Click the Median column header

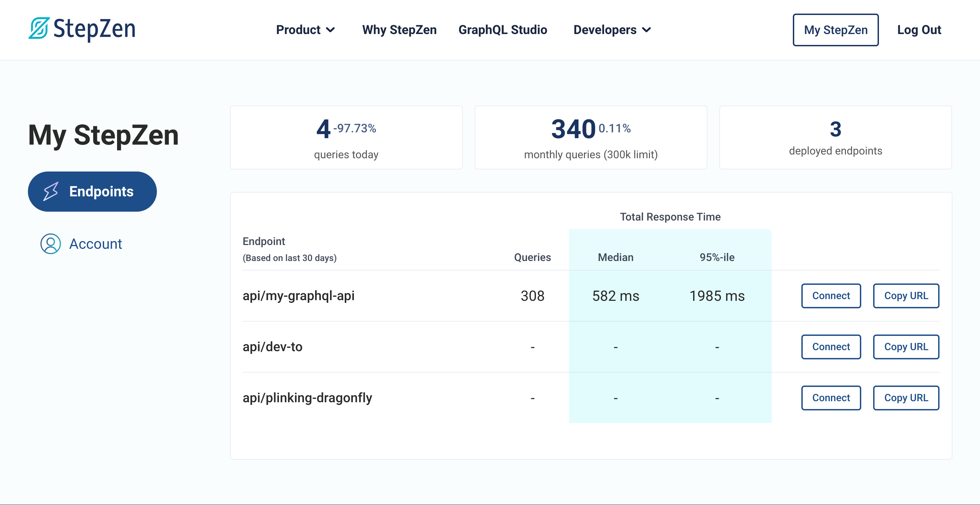[616, 257]
